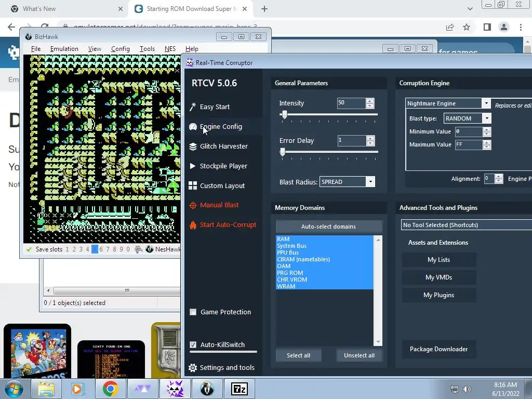The height and width of the screenshot is (399, 532).
Task: Click Start Auto-Corrupt flame icon
Action: [193, 225]
